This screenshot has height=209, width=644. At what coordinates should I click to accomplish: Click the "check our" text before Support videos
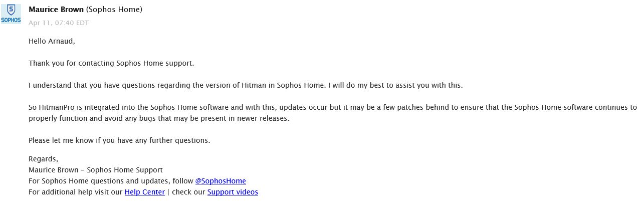(x=188, y=192)
